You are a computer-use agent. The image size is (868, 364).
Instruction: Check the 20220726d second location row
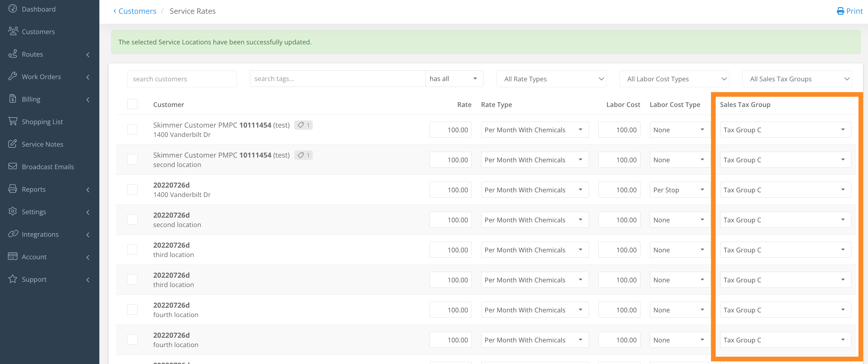click(x=132, y=220)
